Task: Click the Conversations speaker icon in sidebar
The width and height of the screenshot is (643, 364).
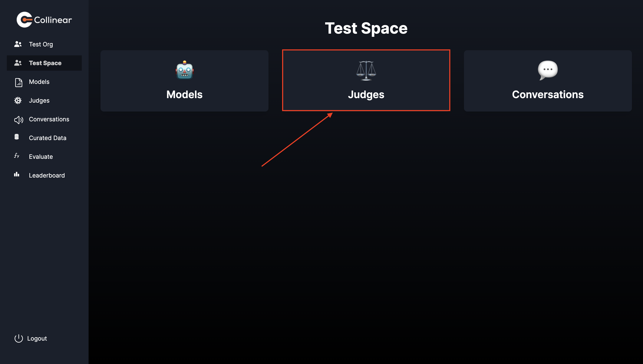Action: (19, 120)
